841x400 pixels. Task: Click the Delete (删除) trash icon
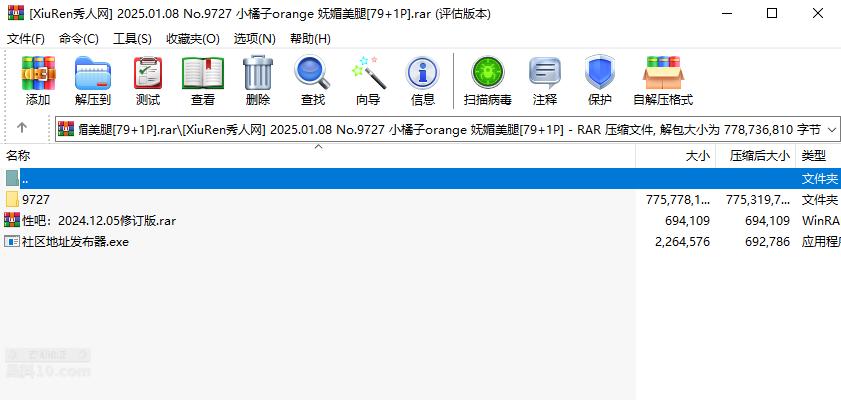tap(258, 73)
